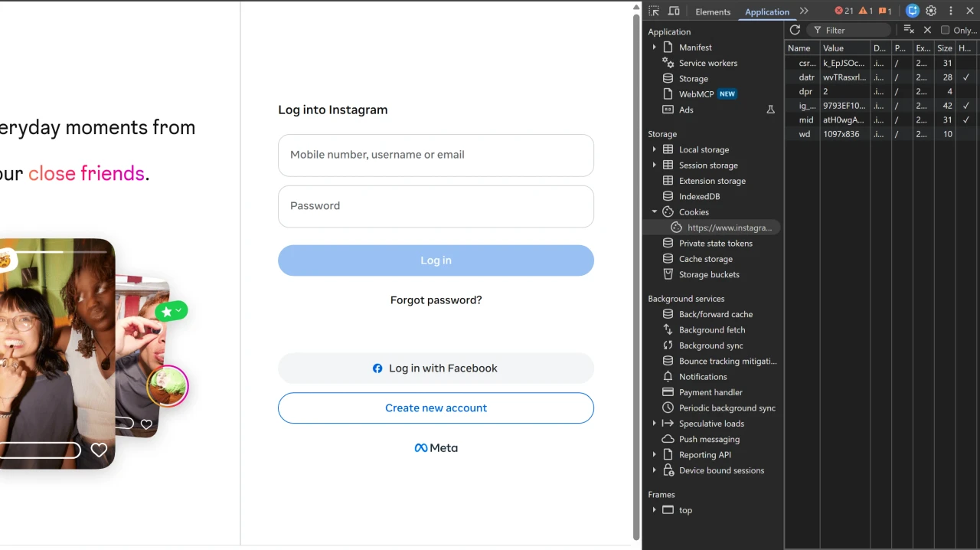Open the DevTools three-dot customize menu
This screenshot has height=550, width=980.
point(951,11)
